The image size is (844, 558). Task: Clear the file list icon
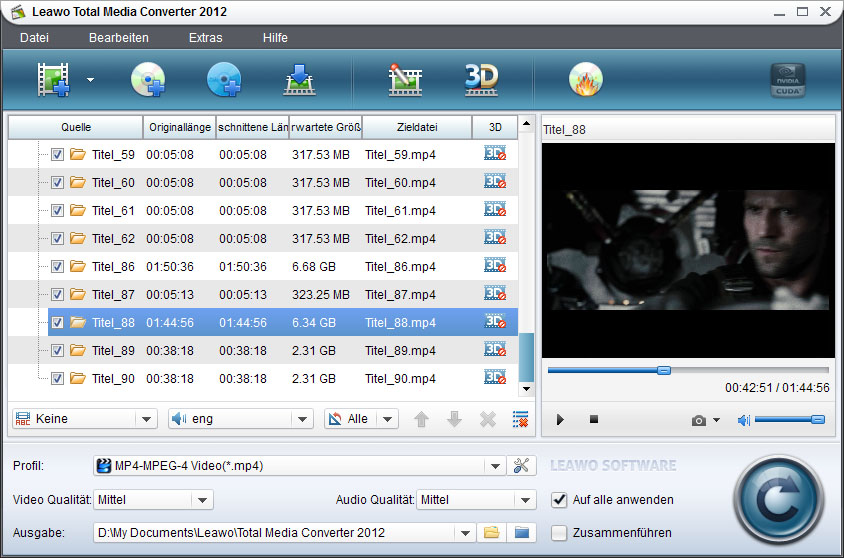[520, 419]
